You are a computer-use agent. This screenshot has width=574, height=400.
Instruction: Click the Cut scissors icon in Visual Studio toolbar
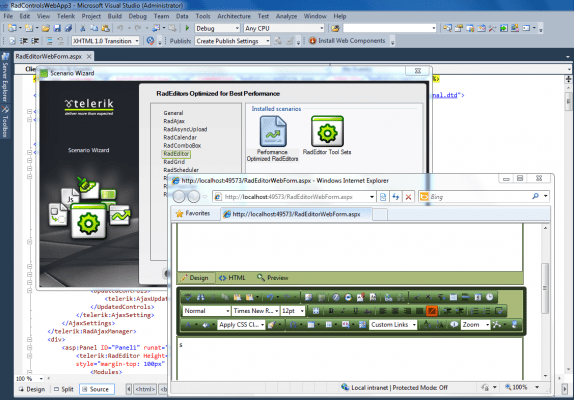click(x=83, y=28)
